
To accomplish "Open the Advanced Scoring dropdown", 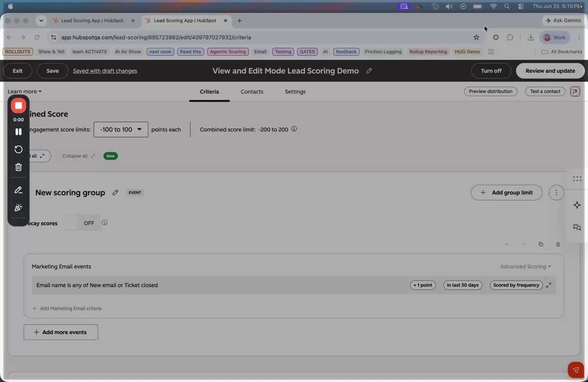I will pyautogui.click(x=525, y=266).
